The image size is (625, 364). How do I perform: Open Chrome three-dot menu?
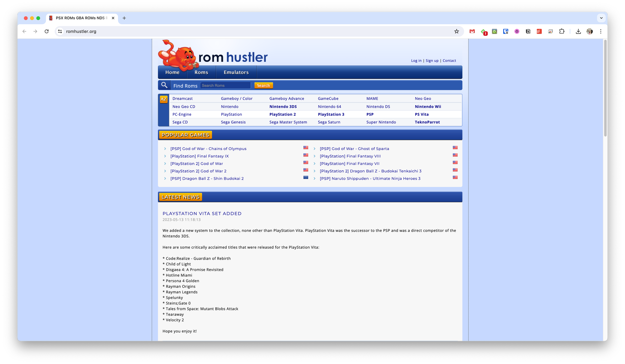(601, 31)
